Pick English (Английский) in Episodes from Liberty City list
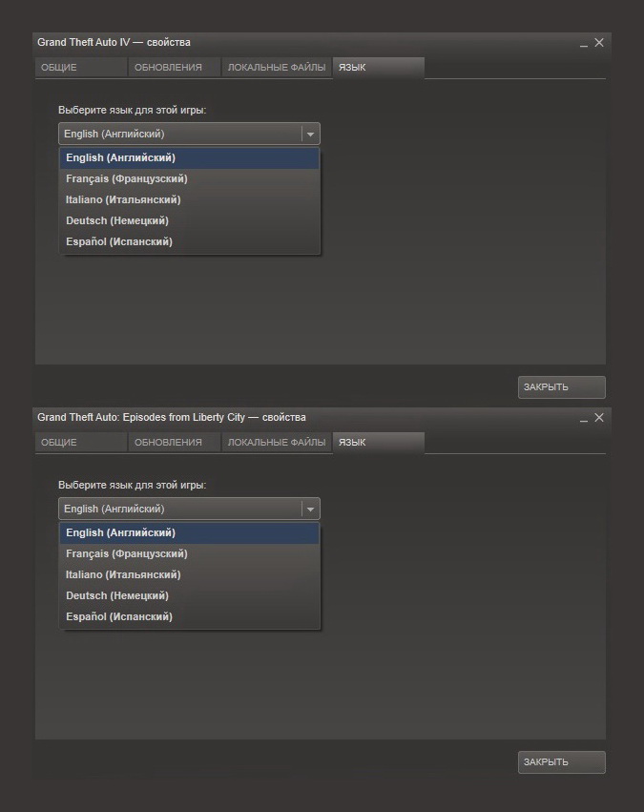 point(189,532)
